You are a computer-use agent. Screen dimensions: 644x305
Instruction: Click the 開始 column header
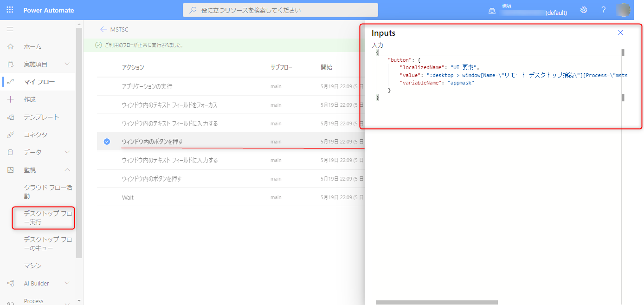tap(327, 67)
